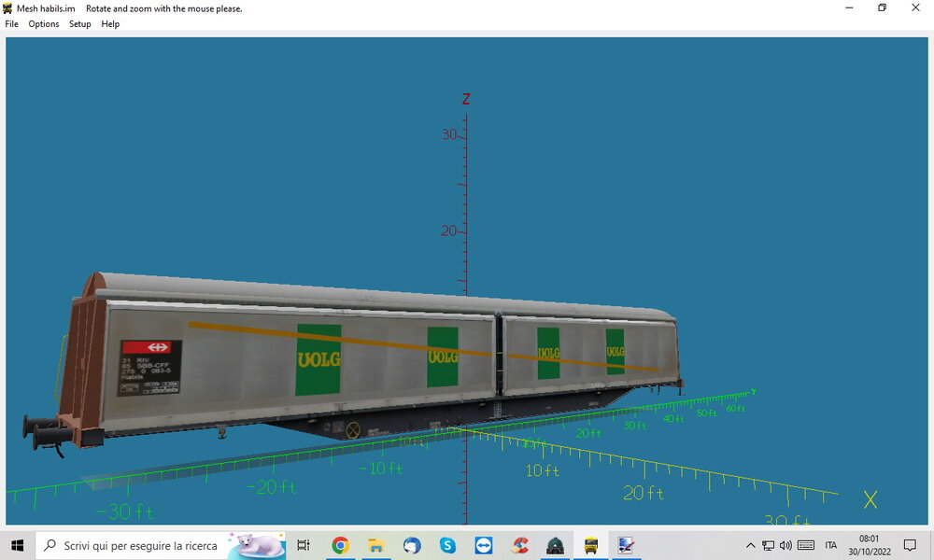Select the yellow train mesh viewer taskbar icon

pos(591,545)
